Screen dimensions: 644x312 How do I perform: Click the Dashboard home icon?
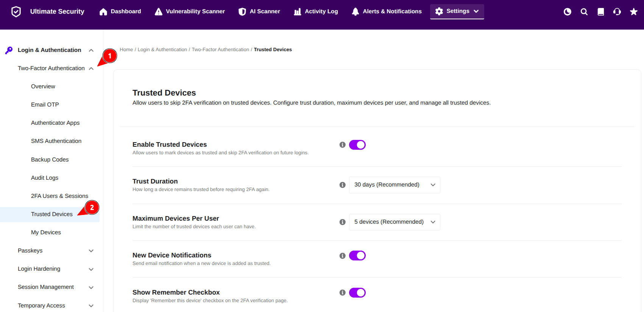pos(103,12)
